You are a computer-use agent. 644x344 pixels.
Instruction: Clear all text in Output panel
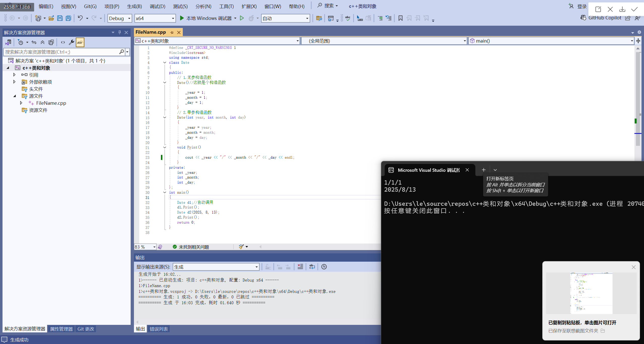(x=300, y=267)
